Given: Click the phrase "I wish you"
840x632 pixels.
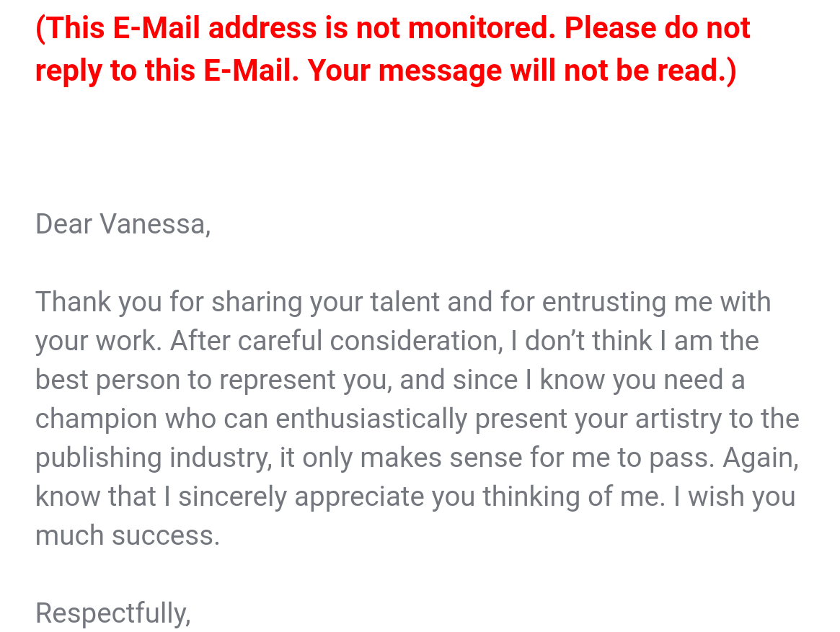Looking at the screenshot, I should tap(734, 497).
